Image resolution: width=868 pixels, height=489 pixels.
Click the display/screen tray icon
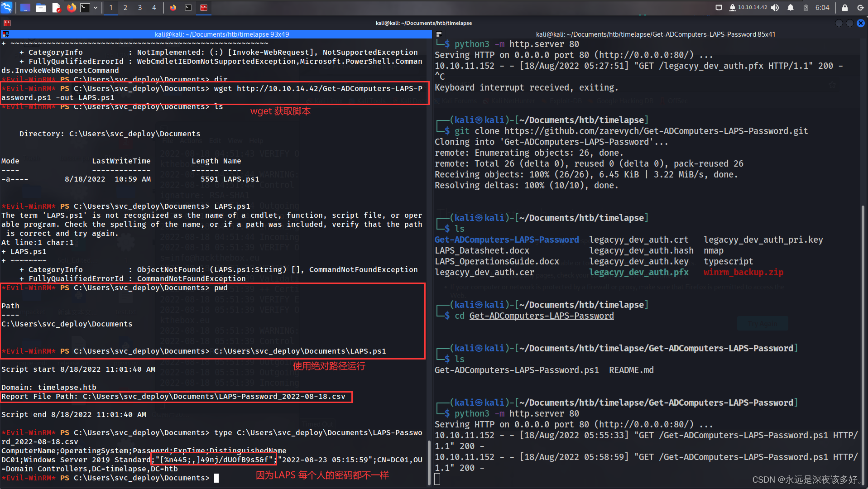pyautogui.click(x=719, y=8)
